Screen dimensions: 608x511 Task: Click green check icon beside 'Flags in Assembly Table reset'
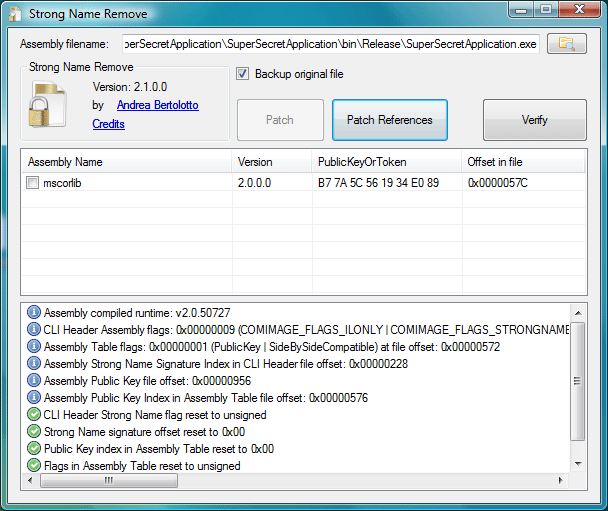[34, 465]
